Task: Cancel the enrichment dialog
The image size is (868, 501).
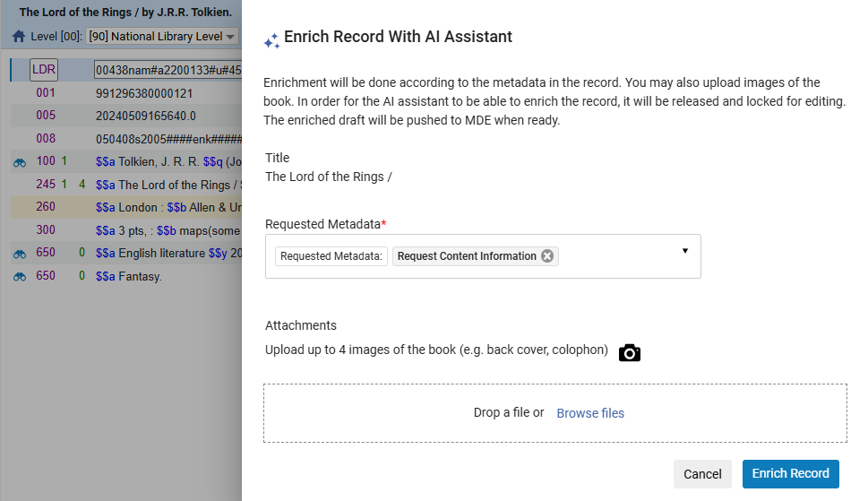Action: point(702,474)
